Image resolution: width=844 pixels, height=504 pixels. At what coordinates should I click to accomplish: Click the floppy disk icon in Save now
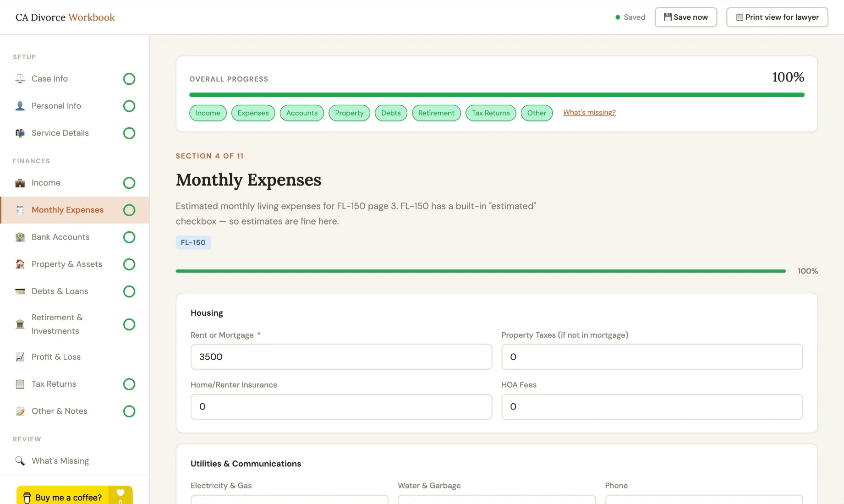(668, 17)
